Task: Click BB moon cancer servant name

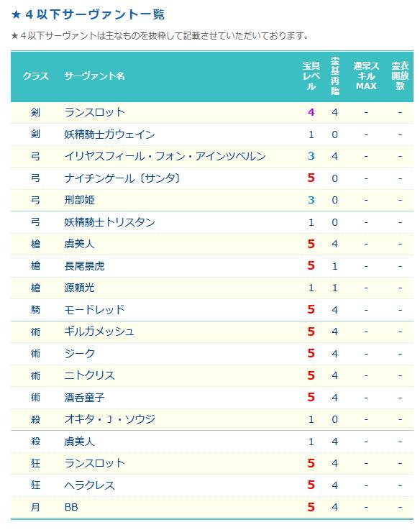Action: 71,507
